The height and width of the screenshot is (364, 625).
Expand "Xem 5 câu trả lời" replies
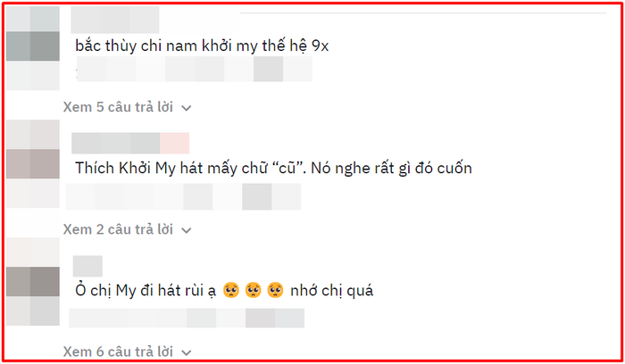(127, 107)
